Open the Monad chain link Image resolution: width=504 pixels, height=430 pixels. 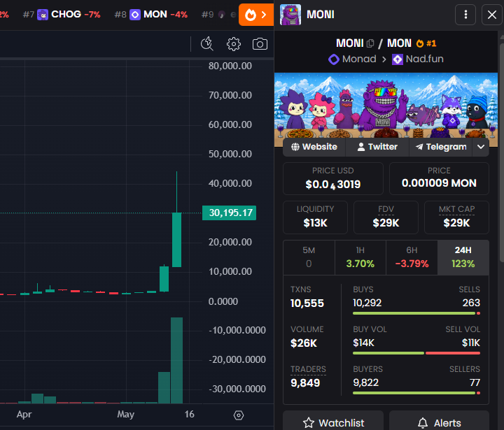point(352,59)
